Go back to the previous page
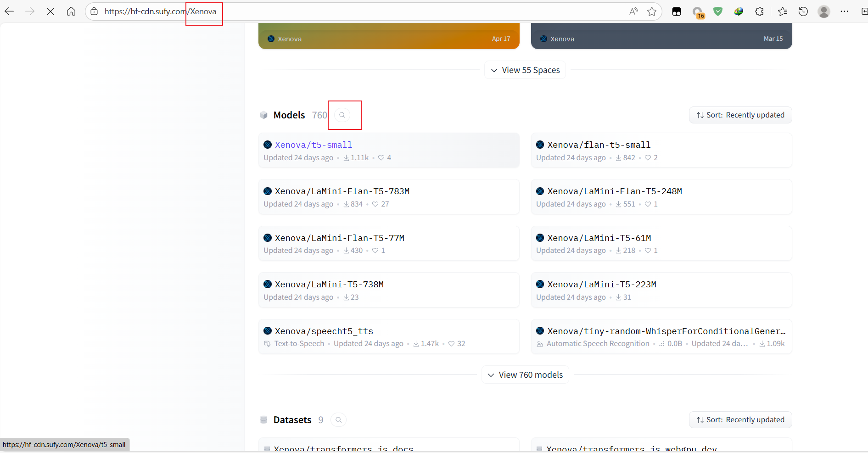 [x=9, y=11]
